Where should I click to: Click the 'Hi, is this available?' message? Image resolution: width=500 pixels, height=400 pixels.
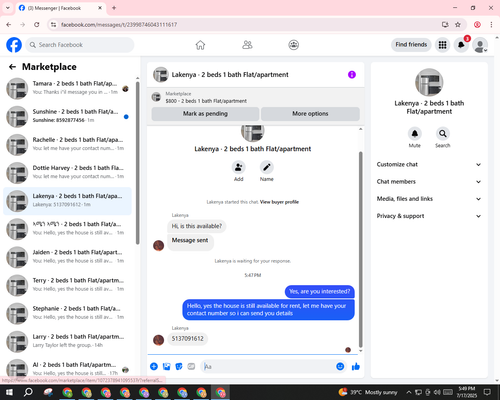pos(197,226)
